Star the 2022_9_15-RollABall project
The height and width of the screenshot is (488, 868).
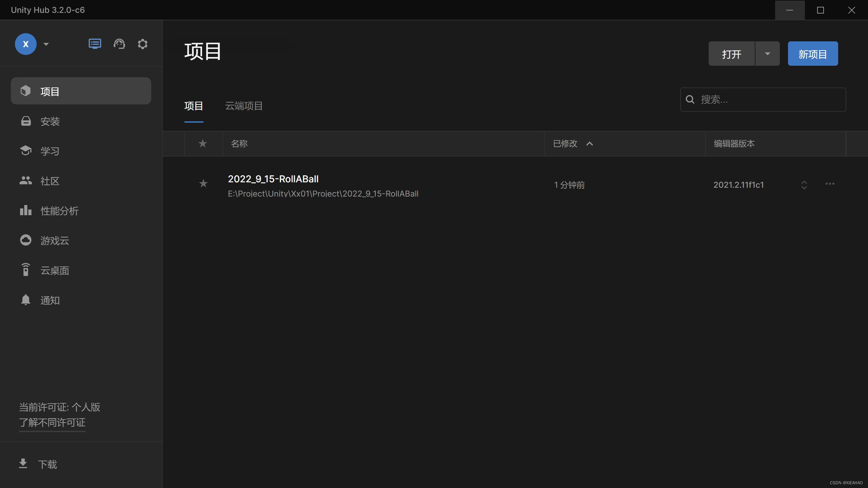pos(203,184)
